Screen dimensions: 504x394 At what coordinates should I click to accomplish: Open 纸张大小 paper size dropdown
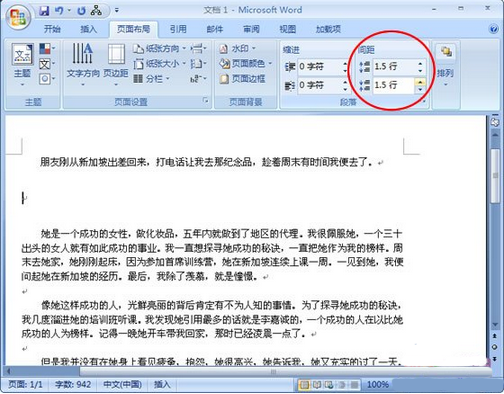tap(159, 63)
